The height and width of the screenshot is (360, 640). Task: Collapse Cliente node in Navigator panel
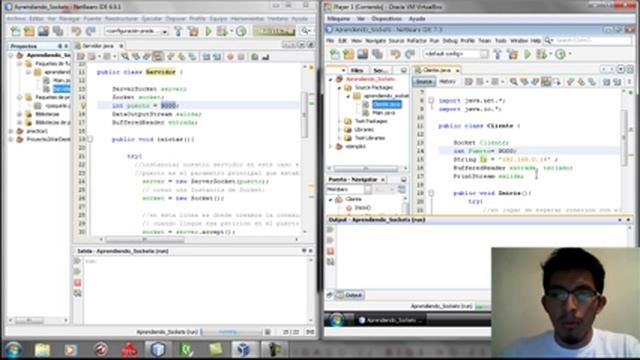point(331,200)
